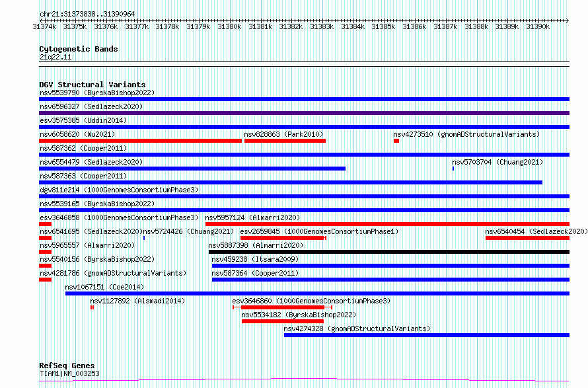Click the red nsv828863 Park2010 bar
Viewport: 588px width, 388px height.
pyautogui.click(x=285, y=141)
